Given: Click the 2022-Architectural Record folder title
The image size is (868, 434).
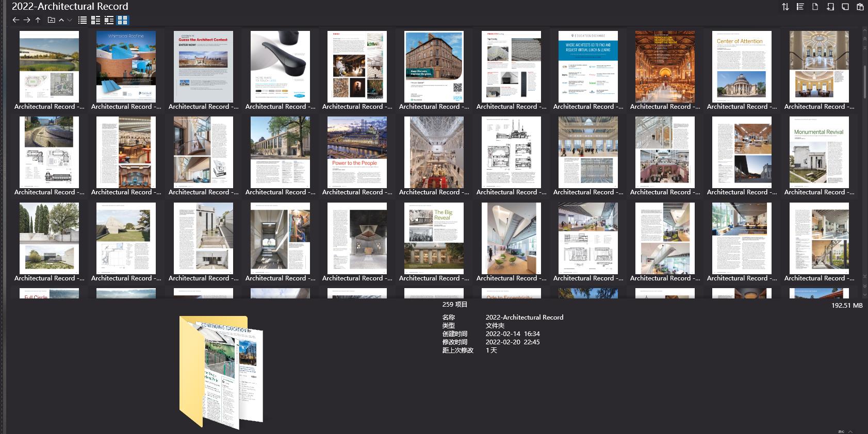Looking at the screenshot, I should click(70, 6).
